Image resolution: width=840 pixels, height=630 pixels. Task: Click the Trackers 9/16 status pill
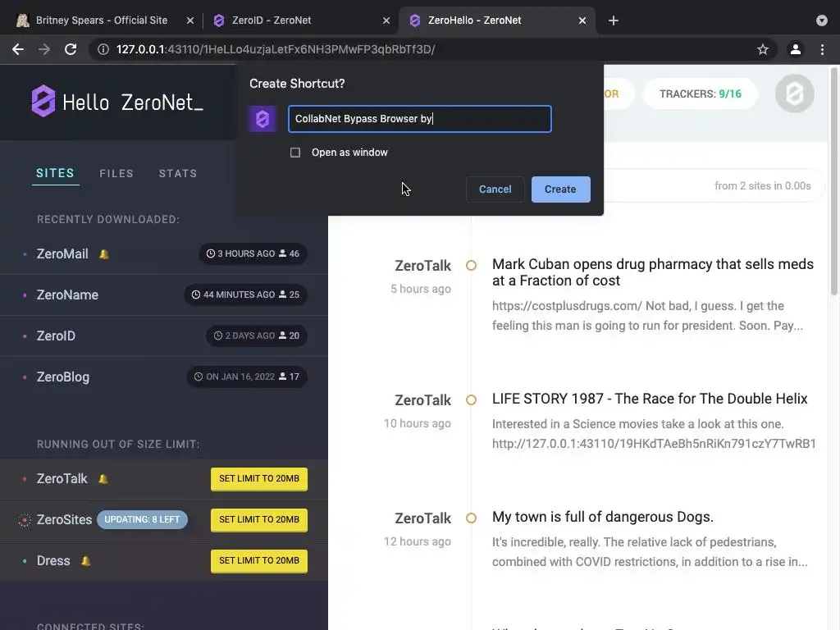click(x=701, y=94)
